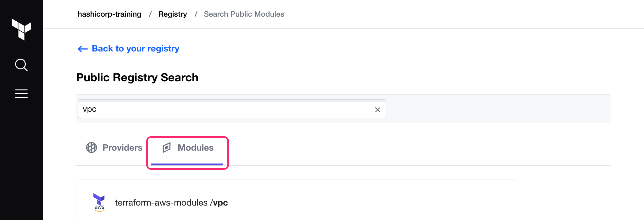Click the Modules box icon

tap(167, 148)
